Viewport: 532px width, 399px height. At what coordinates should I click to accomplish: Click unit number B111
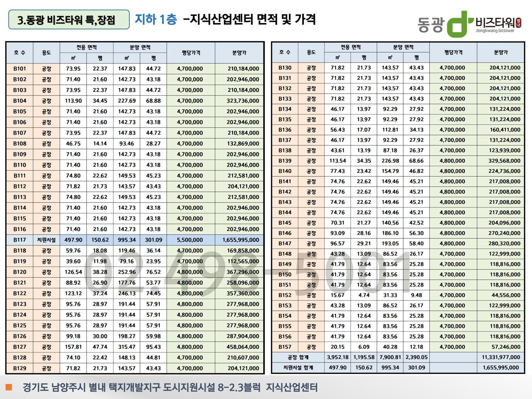pyautogui.click(x=20, y=176)
